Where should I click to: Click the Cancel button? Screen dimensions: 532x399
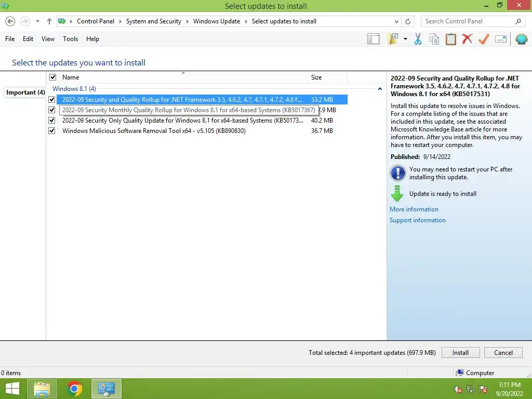click(503, 353)
